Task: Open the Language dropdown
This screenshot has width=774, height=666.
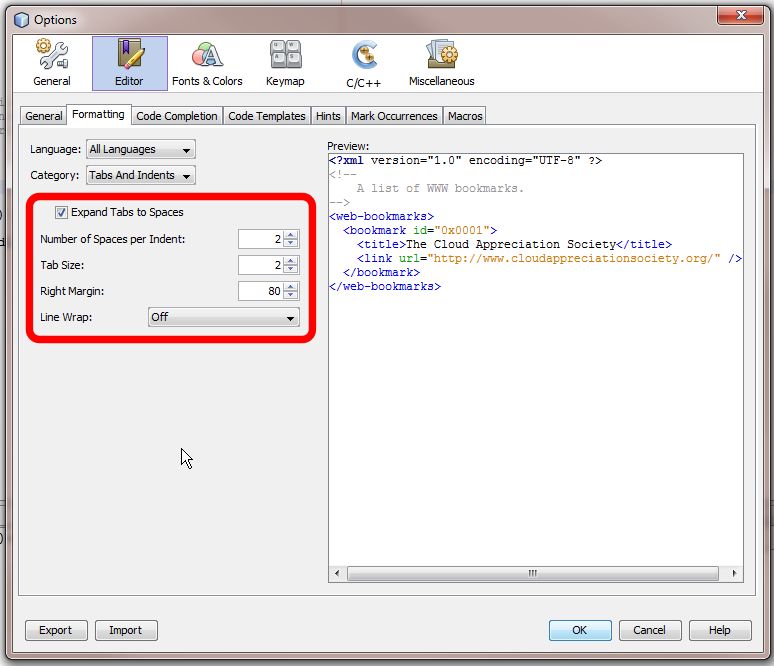Action: [x=141, y=149]
